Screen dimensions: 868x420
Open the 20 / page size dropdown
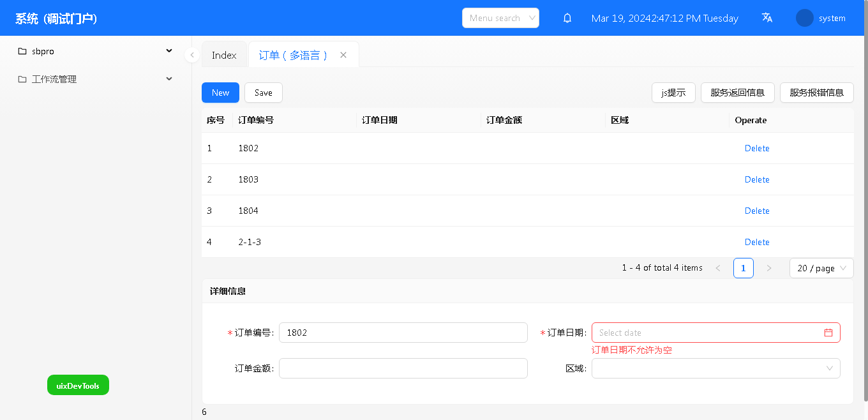pyautogui.click(x=821, y=268)
